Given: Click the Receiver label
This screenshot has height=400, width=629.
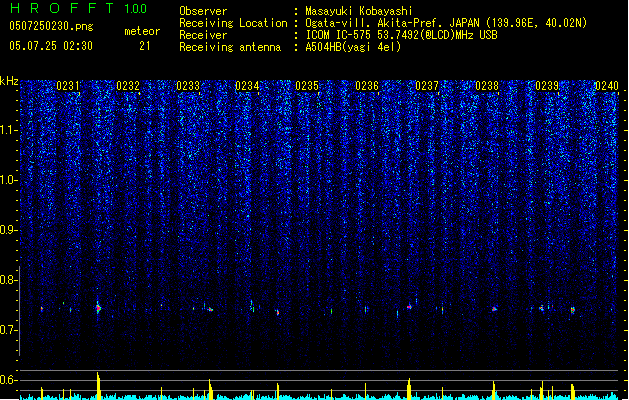Looking at the screenshot, I should [203, 35].
